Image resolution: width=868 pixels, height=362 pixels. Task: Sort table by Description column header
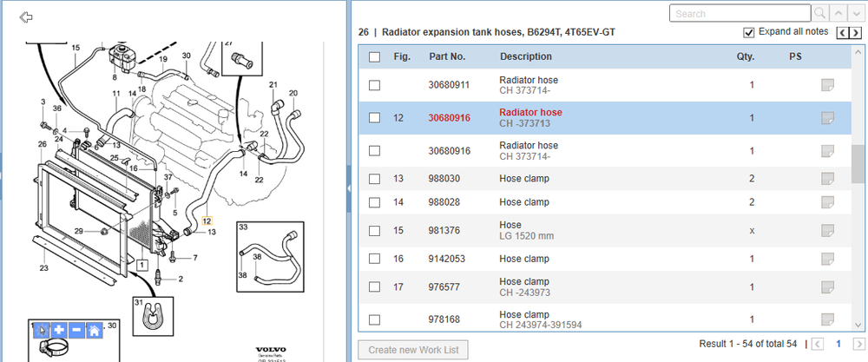coord(525,56)
